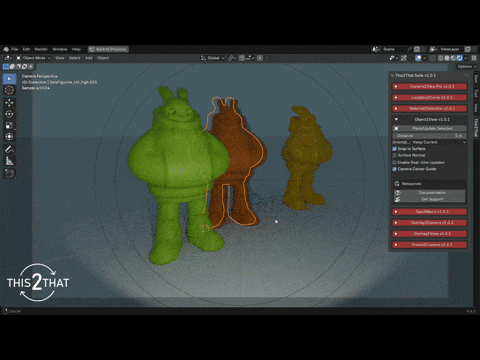Open the Object Mode dropdown
Screen dimensions: 480x360
click(34, 58)
